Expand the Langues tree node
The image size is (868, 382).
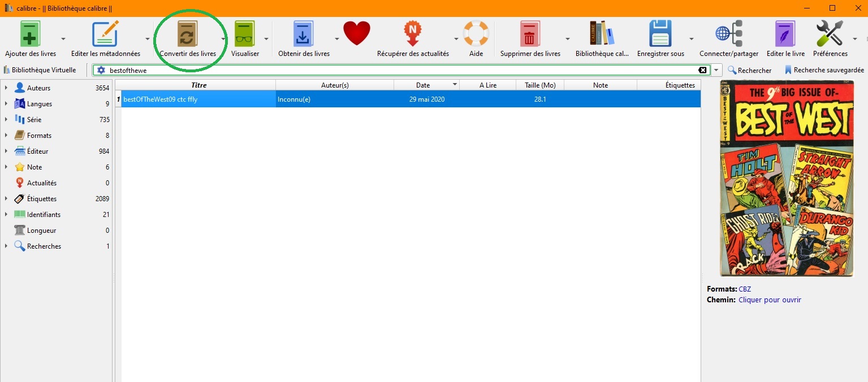pyautogui.click(x=6, y=104)
